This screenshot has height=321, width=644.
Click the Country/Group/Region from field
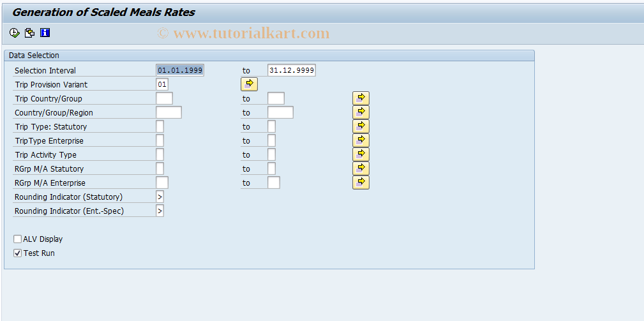168,112
